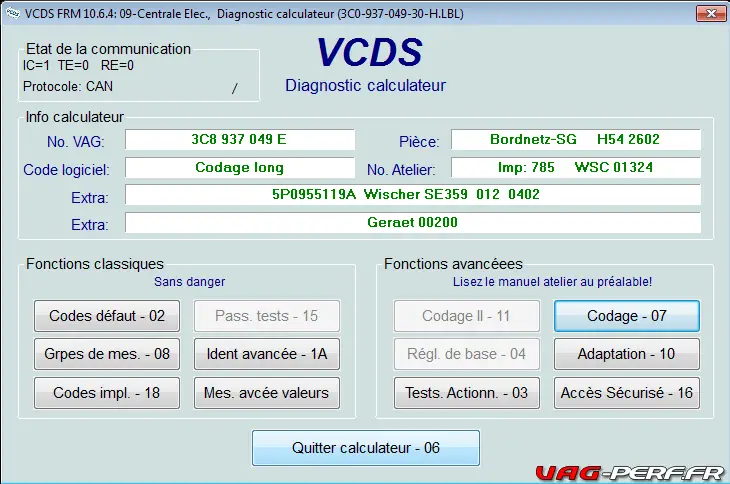Open Codage - 07 function
This screenshot has height=484, width=730.
(627, 316)
